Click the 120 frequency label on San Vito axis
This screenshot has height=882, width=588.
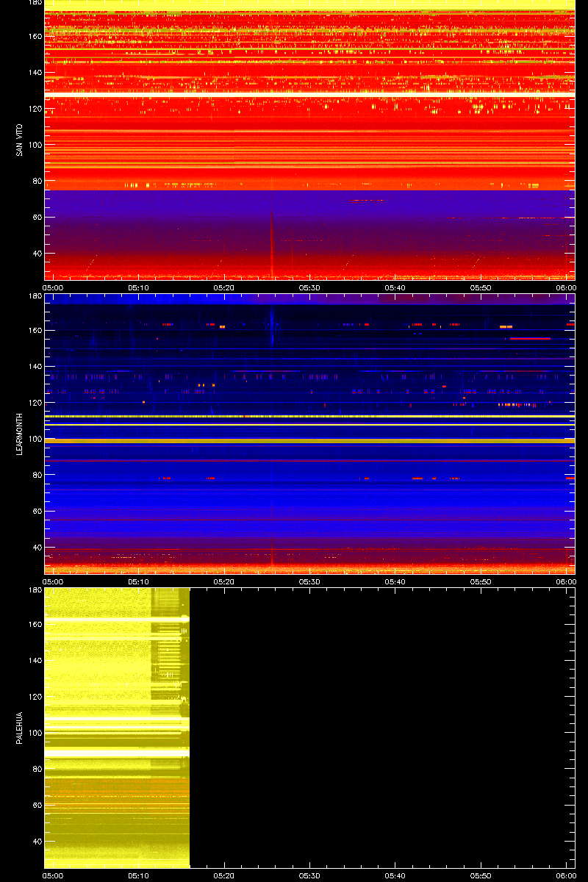click(x=34, y=109)
